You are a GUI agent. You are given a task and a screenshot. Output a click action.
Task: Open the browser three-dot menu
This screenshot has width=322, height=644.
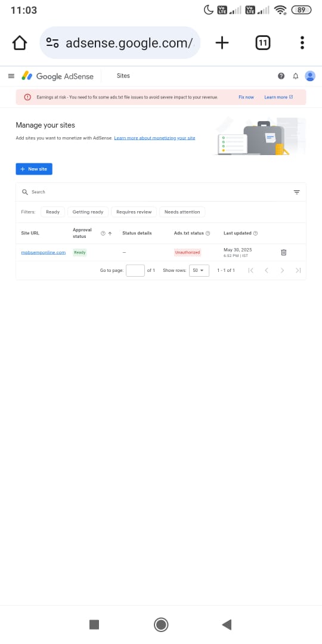coord(302,43)
